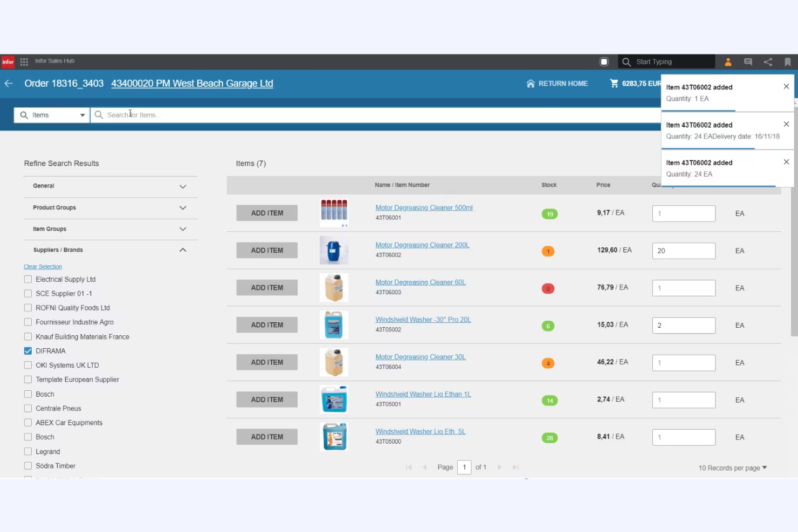Click RETURN HOME

tap(557, 84)
